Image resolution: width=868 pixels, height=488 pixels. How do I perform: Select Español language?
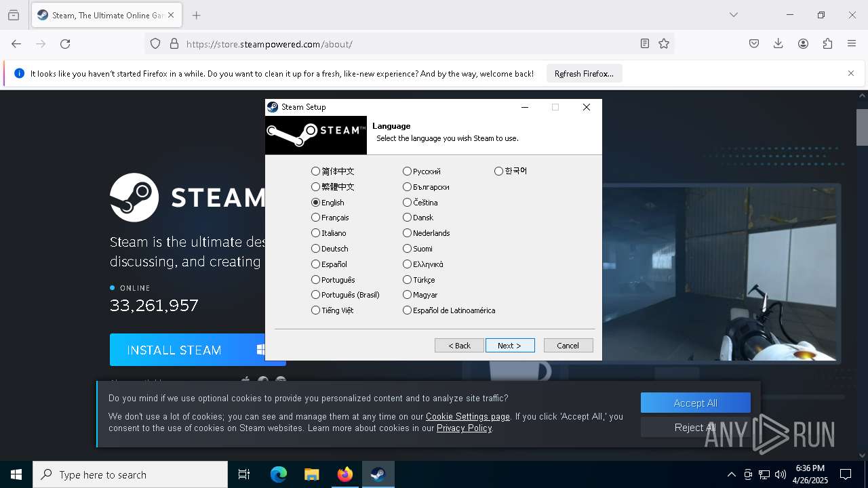[329, 264]
